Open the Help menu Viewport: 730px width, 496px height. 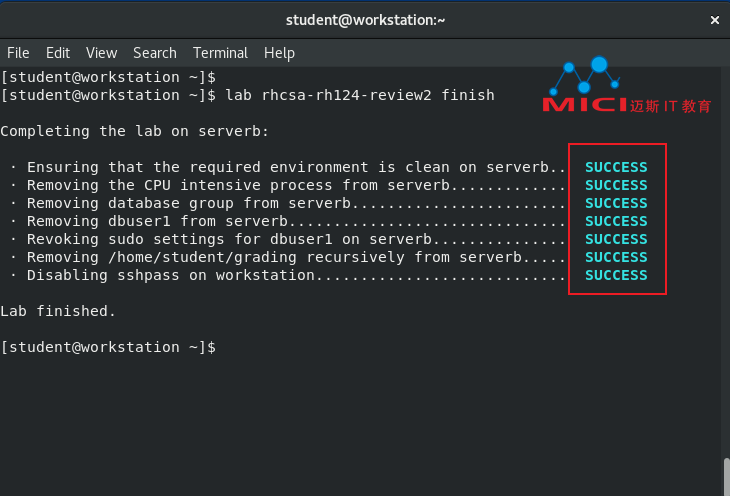click(x=279, y=53)
